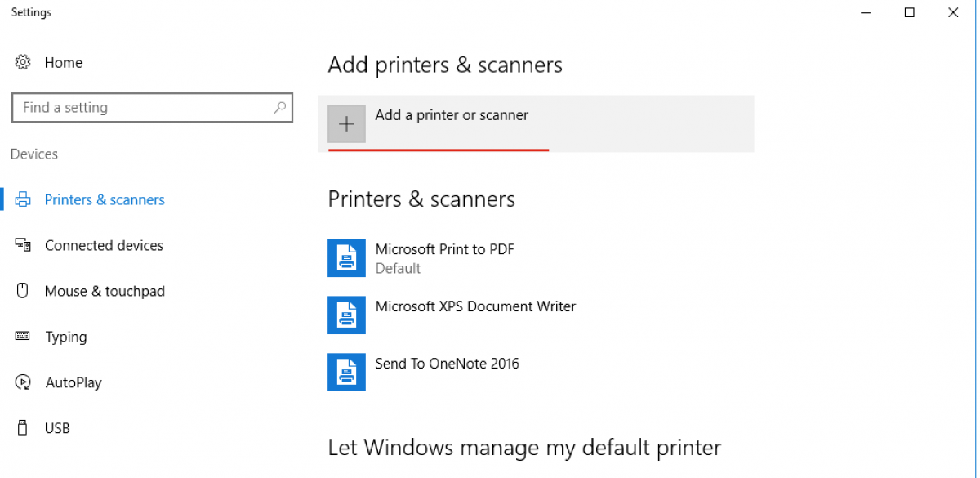Open the USB text label in sidebar
This screenshot has width=980, height=478.
click(57, 428)
